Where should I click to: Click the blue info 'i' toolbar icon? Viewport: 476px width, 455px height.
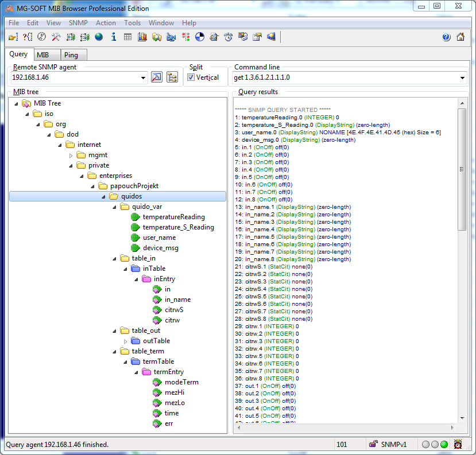point(114,37)
